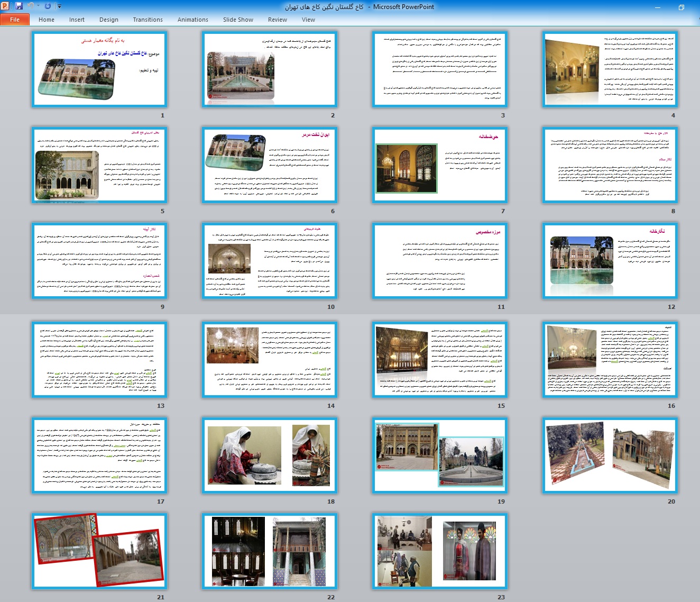This screenshot has width=700, height=602.
Task: Restore down the PowerPoint window
Action: (x=681, y=7)
